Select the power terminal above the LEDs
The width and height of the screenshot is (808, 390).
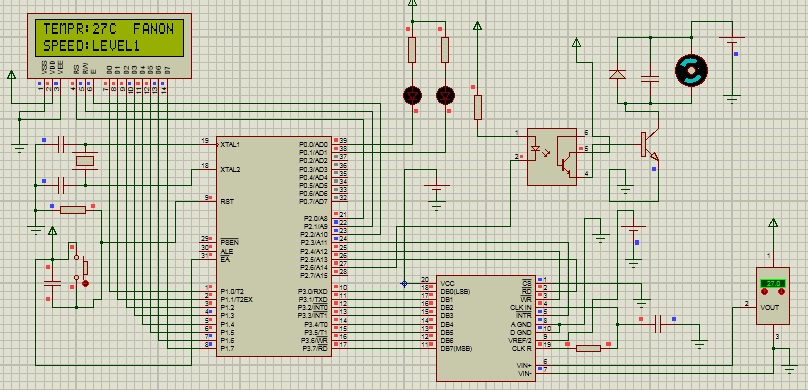[412, 2]
